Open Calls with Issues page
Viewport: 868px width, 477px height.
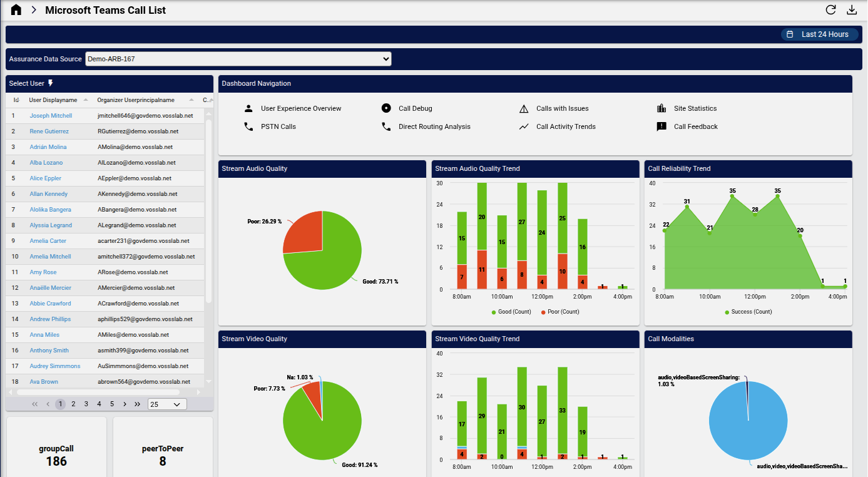point(563,108)
